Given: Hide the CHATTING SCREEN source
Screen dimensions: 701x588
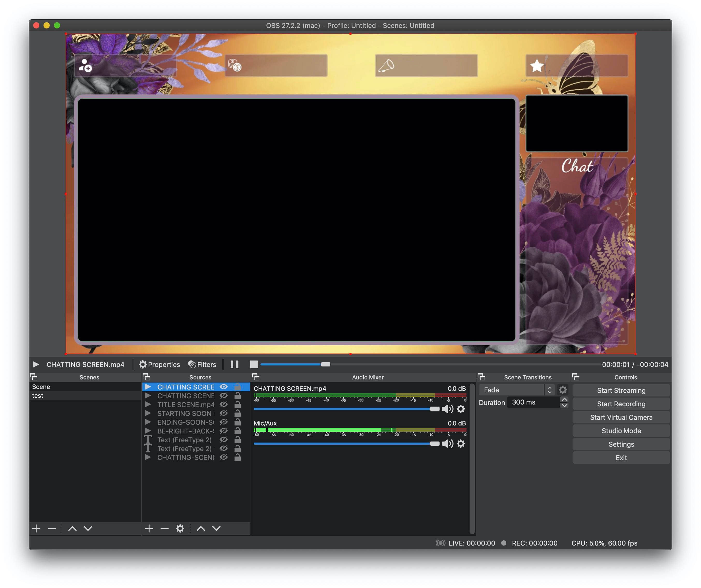Looking at the screenshot, I should [223, 387].
